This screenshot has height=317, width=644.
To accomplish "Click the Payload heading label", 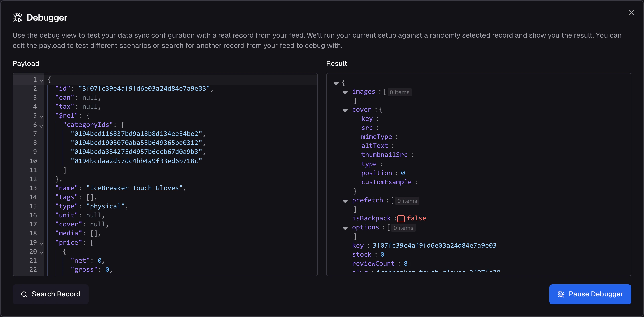I will pos(26,63).
